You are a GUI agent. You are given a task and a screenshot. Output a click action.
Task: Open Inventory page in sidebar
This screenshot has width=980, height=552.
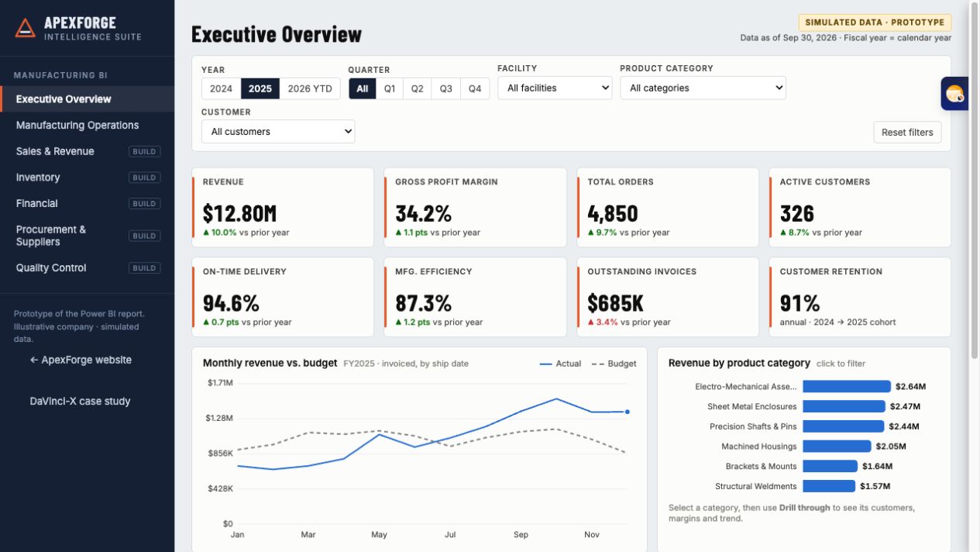[87, 178]
